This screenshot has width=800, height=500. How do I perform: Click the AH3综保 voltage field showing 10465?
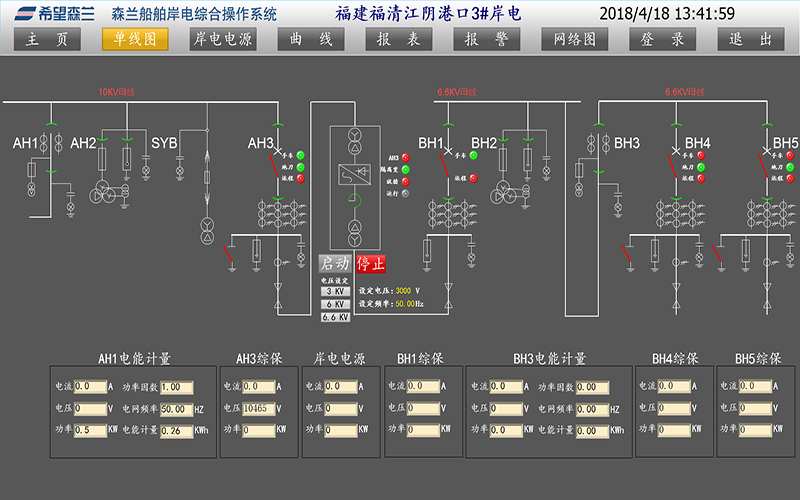(x=257, y=408)
